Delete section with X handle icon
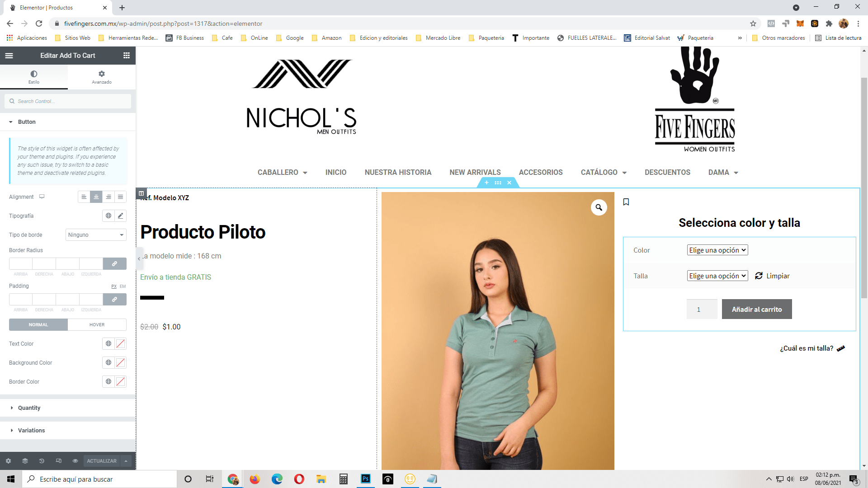The width and height of the screenshot is (868, 488). [509, 183]
